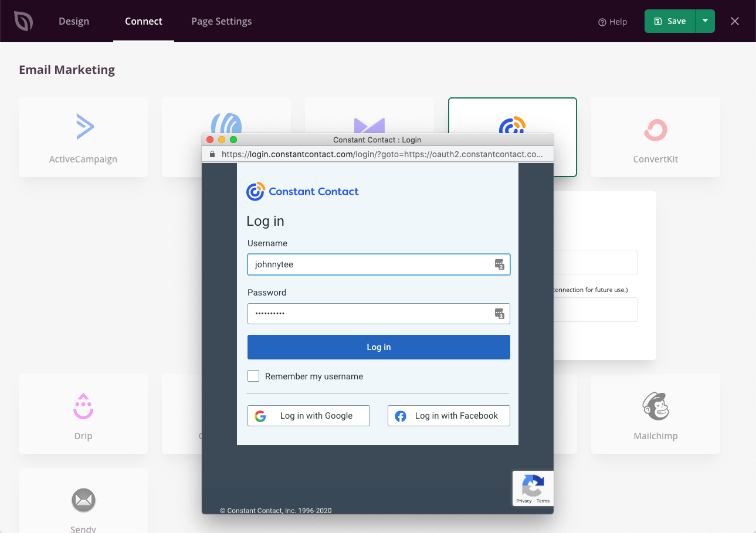
Task: Select the Mailchimp monkey icon
Action: tap(656, 406)
